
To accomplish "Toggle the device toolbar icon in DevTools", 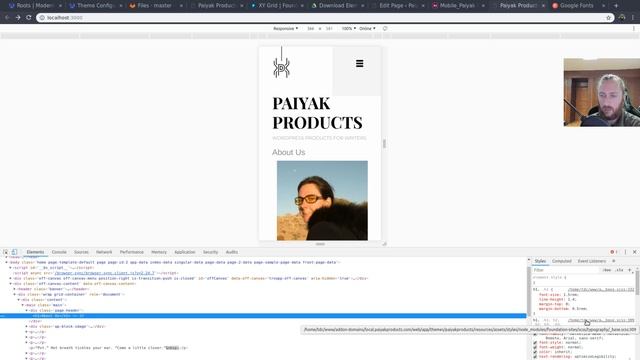I will pyautogui.click(x=14, y=252).
